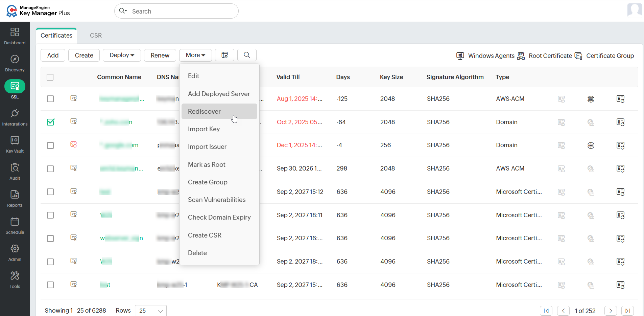
Task: Open the Deploy dropdown
Action: pyautogui.click(x=122, y=55)
